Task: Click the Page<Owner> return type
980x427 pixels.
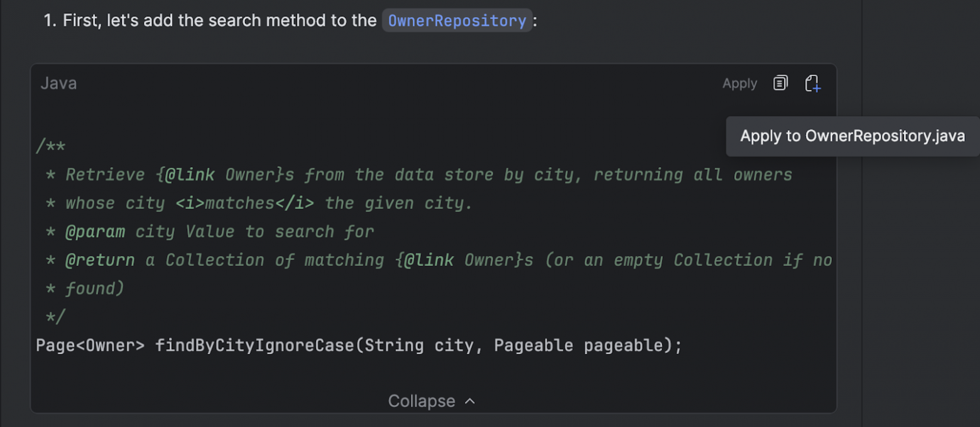Action: (90, 345)
